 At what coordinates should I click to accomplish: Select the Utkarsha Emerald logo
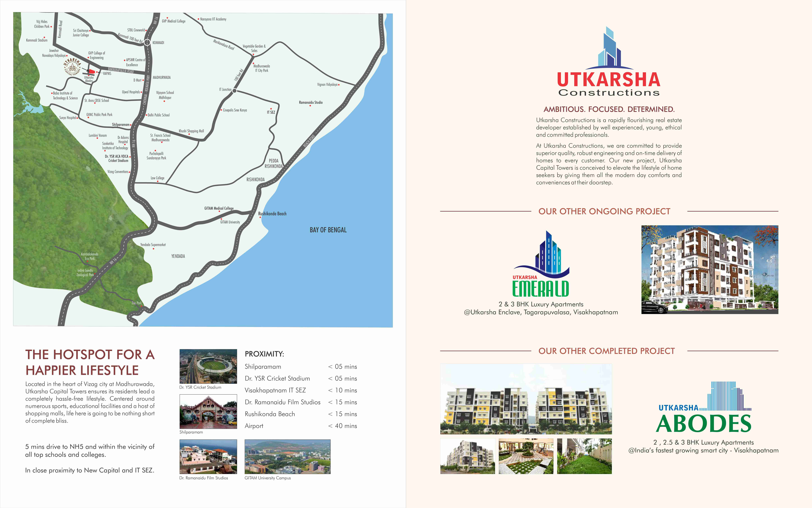[x=541, y=264]
